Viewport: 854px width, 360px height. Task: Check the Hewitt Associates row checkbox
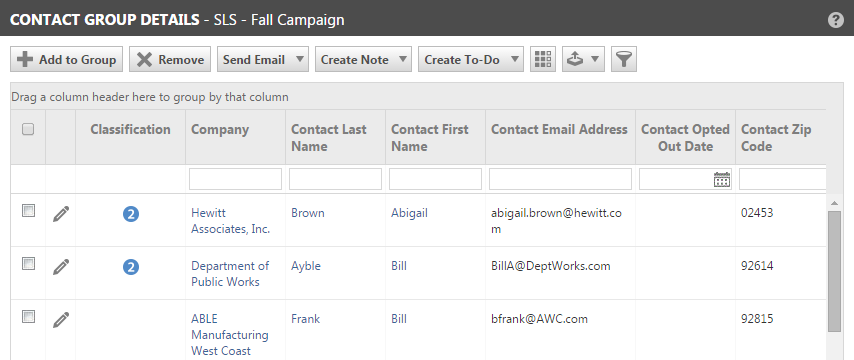point(28,211)
